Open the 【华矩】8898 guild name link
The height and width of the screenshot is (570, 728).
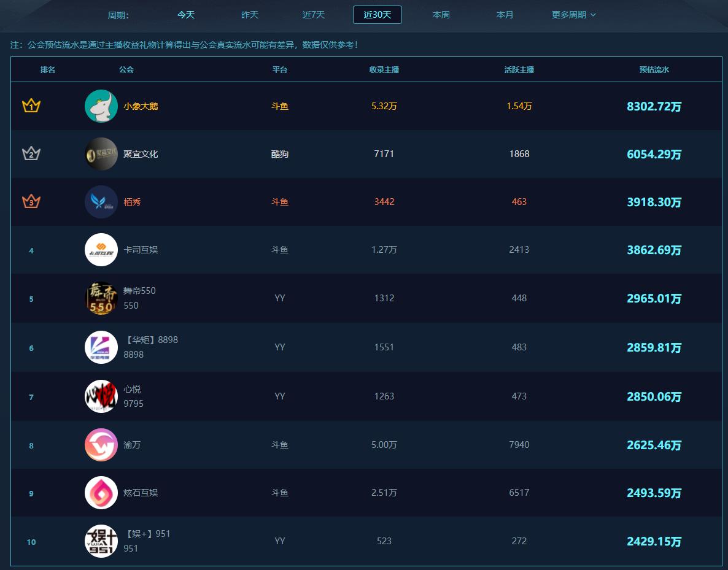point(151,340)
